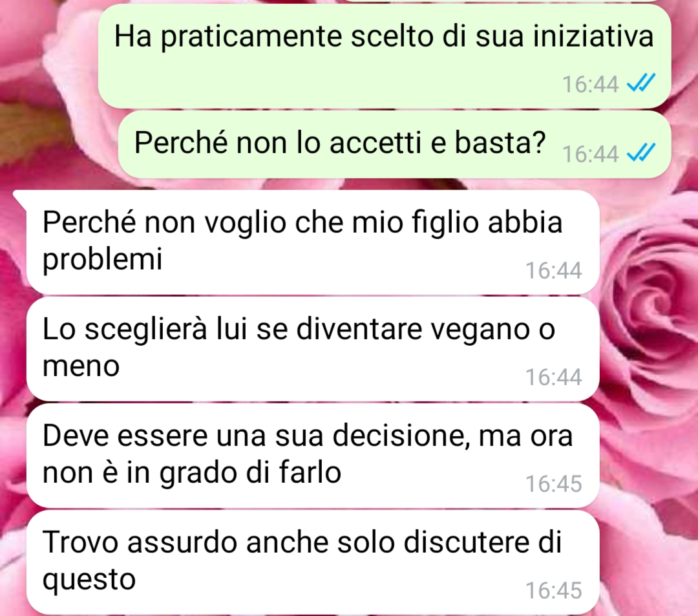Tap the blue read ticks on 'Ha praticamente scelto' message
The height and width of the screenshot is (616, 698).
coord(641,83)
